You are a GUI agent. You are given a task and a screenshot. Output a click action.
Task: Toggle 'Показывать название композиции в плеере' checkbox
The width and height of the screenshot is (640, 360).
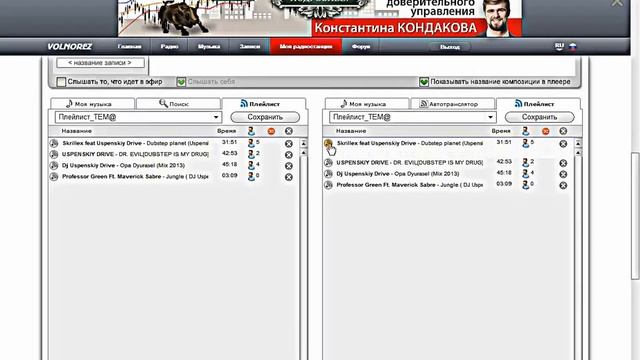click(424, 82)
